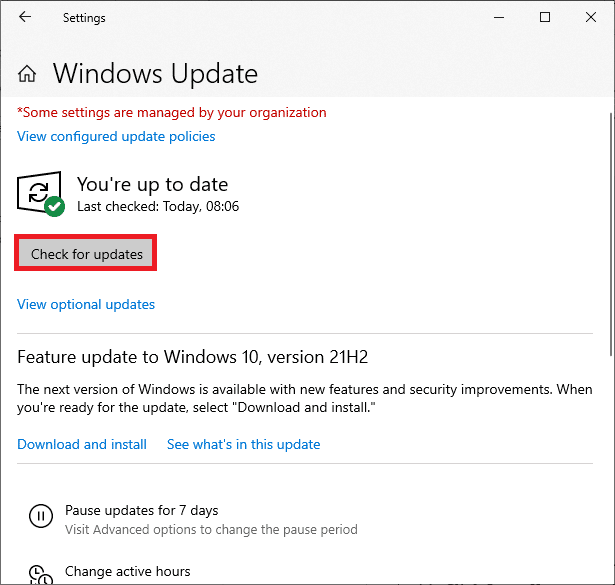Click the update status sync icon
This screenshot has height=585, width=615.
pos(40,194)
